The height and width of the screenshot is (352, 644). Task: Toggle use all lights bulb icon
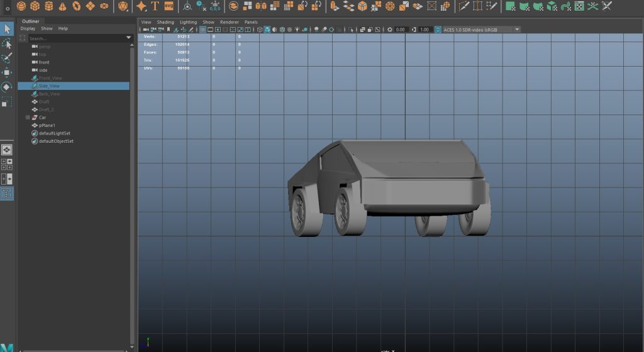tap(297, 30)
